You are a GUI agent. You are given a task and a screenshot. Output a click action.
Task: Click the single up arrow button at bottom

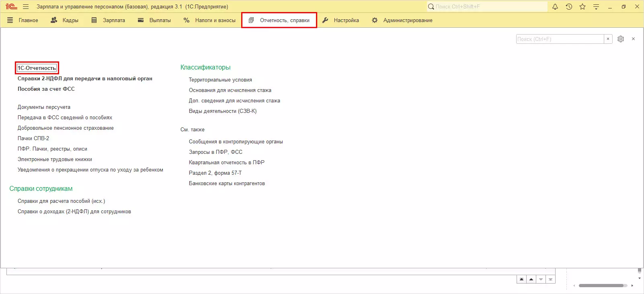tap(531, 279)
